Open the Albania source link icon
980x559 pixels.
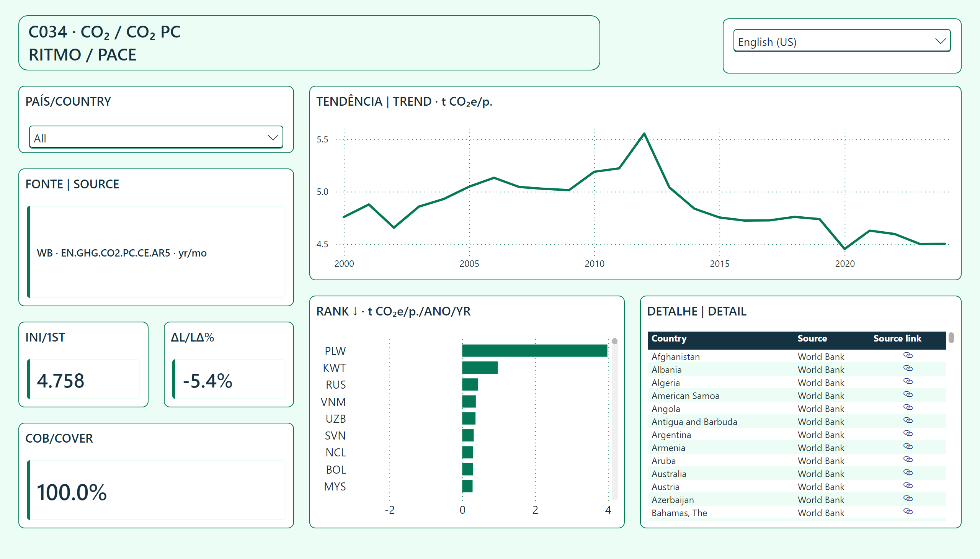click(907, 369)
